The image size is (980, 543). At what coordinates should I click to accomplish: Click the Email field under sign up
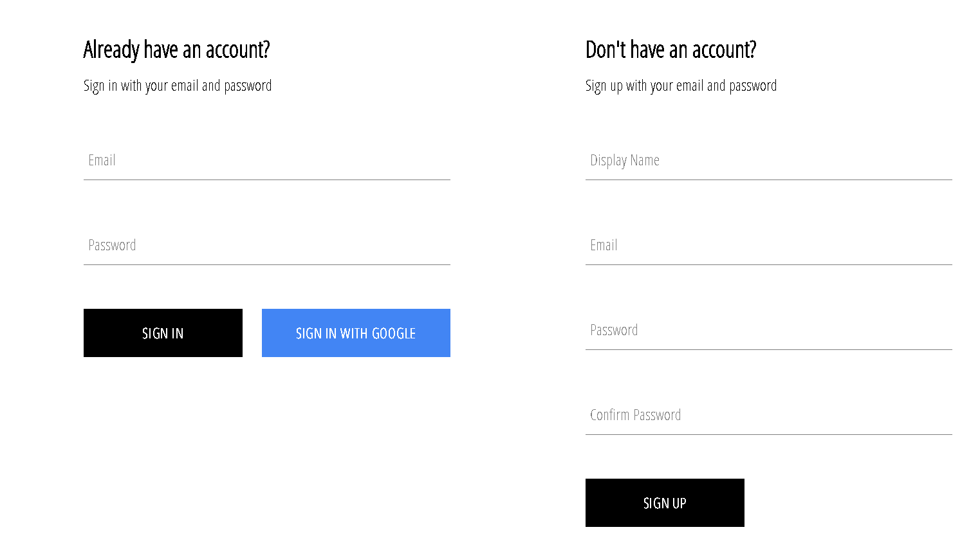768,248
